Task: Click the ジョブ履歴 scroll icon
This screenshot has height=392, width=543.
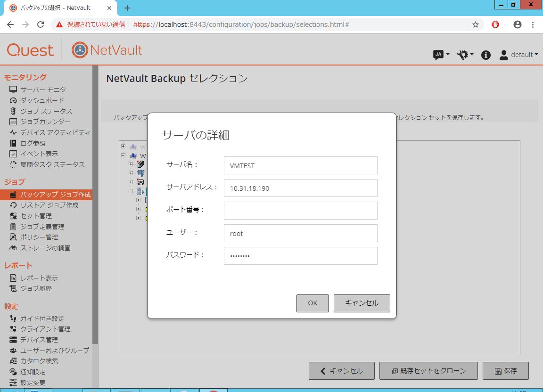Action: 13,288
